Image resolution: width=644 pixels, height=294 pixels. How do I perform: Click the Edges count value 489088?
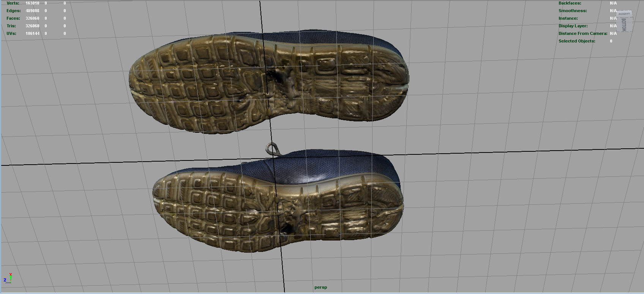[x=32, y=11]
